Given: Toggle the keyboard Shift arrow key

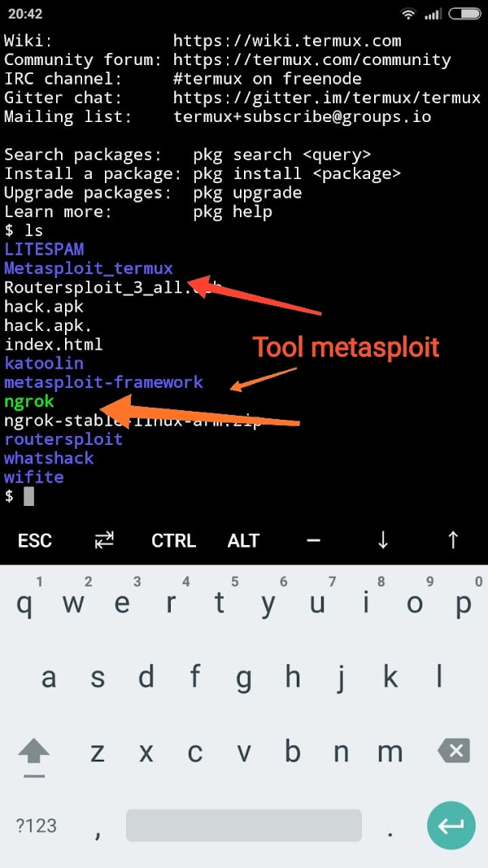Looking at the screenshot, I should coord(33,755).
